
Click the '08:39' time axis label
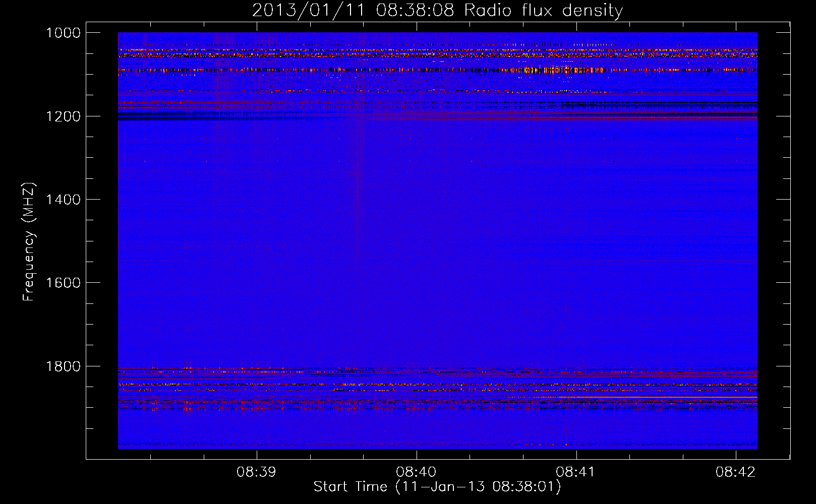(x=257, y=472)
